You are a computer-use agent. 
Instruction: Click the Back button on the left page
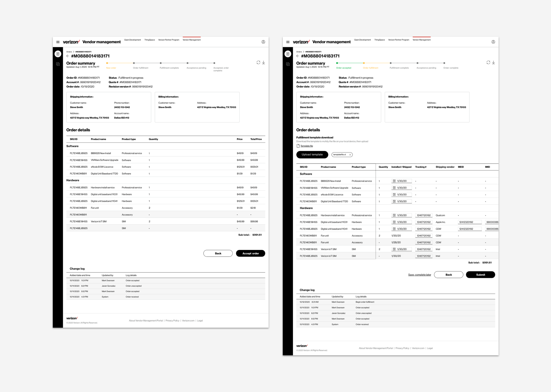point(218,254)
